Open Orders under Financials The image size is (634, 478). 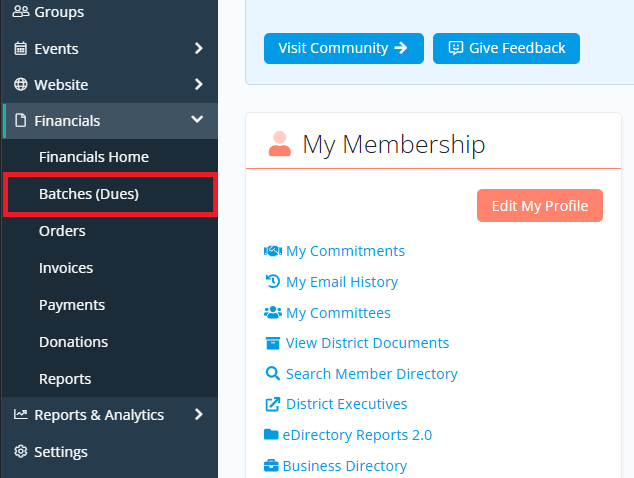(x=110, y=231)
